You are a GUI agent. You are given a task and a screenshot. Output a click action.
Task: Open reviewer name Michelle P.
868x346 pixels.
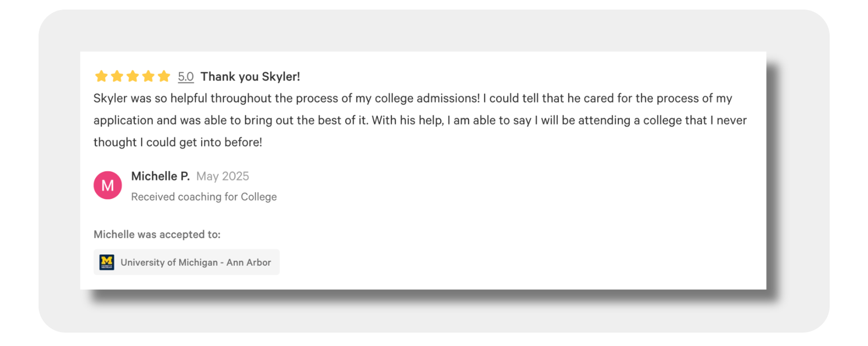coord(160,176)
